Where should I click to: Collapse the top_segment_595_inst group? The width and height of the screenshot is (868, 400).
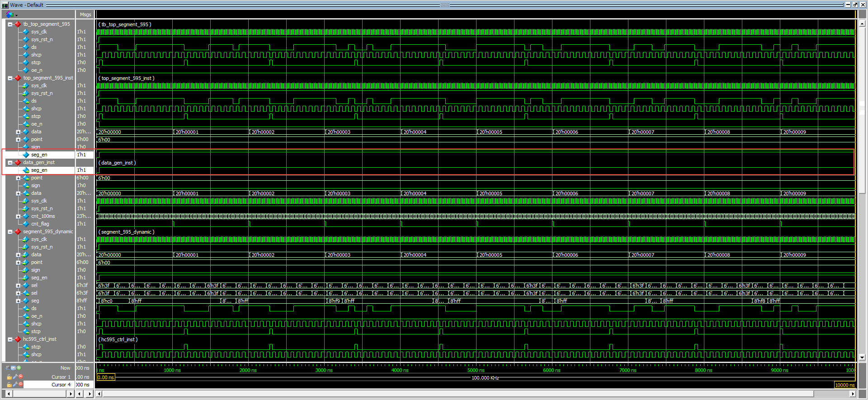click(x=10, y=78)
